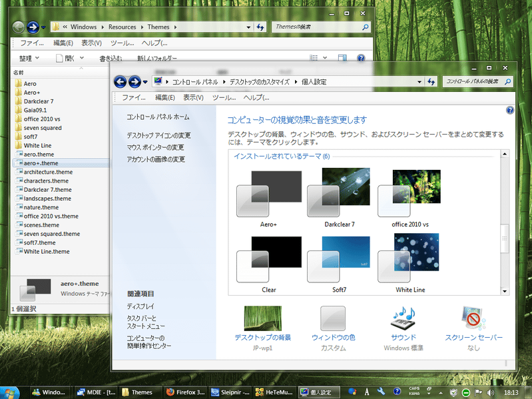Click the デスクトップ アイコンの変更 link

tap(158, 135)
